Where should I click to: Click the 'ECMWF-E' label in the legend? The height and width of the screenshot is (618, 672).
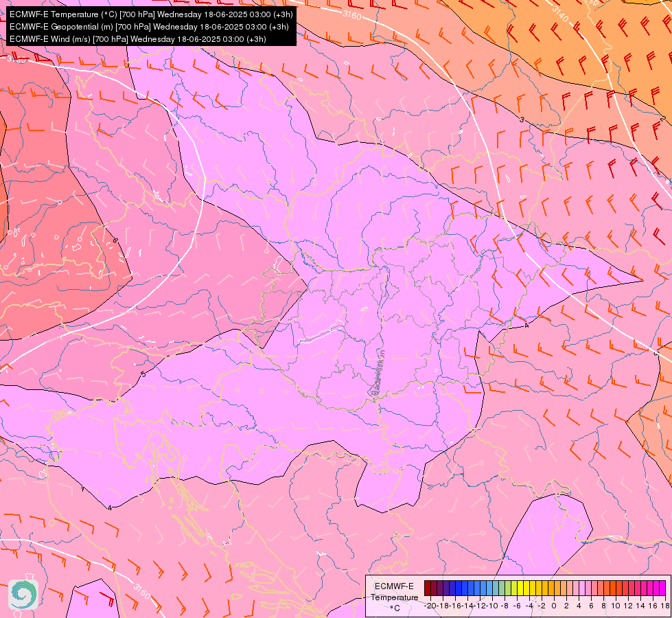394,586
